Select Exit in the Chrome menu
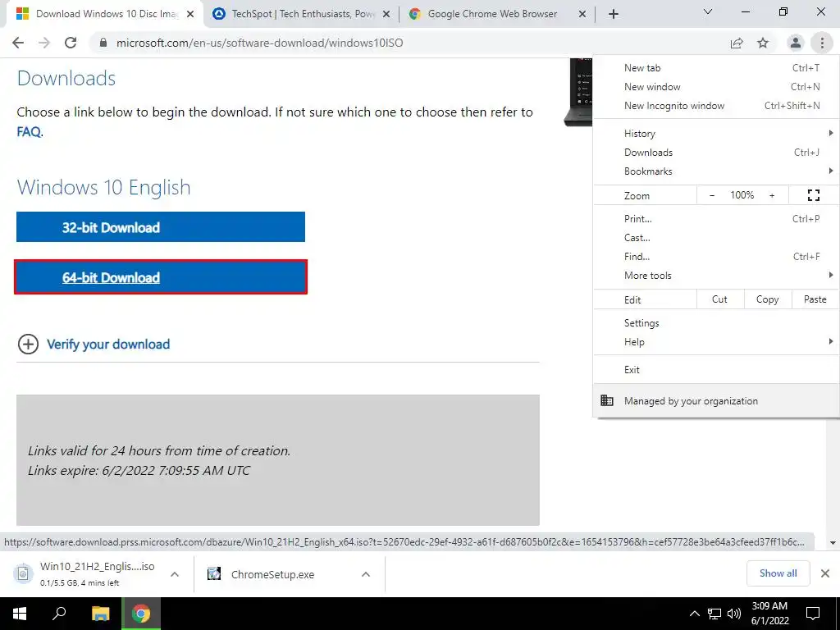Viewport: 840px width, 630px height. point(715,370)
